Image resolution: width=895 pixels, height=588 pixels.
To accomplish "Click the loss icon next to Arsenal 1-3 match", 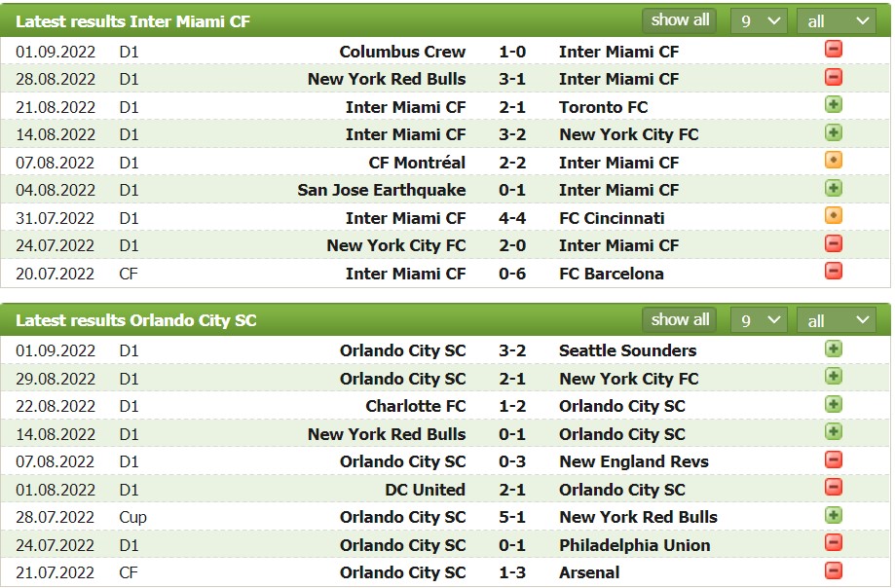I will pyautogui.click(x=833, y=572).
